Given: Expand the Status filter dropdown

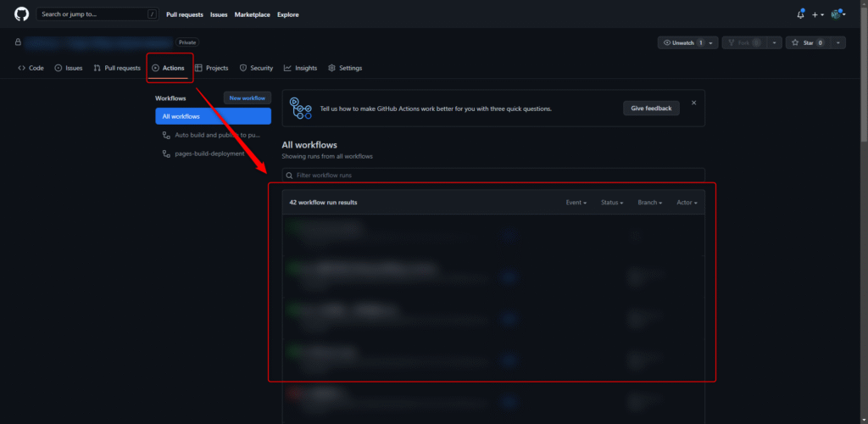Looking at the screenshot, I should pyautogui.click(x=612, y=203).
